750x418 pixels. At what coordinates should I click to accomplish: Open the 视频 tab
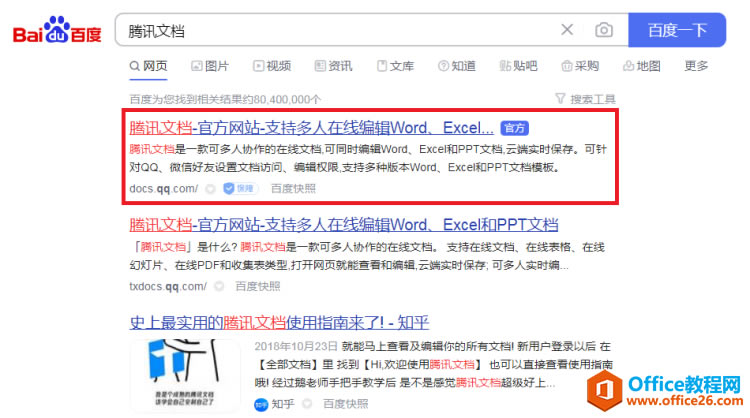coord(272,66)
